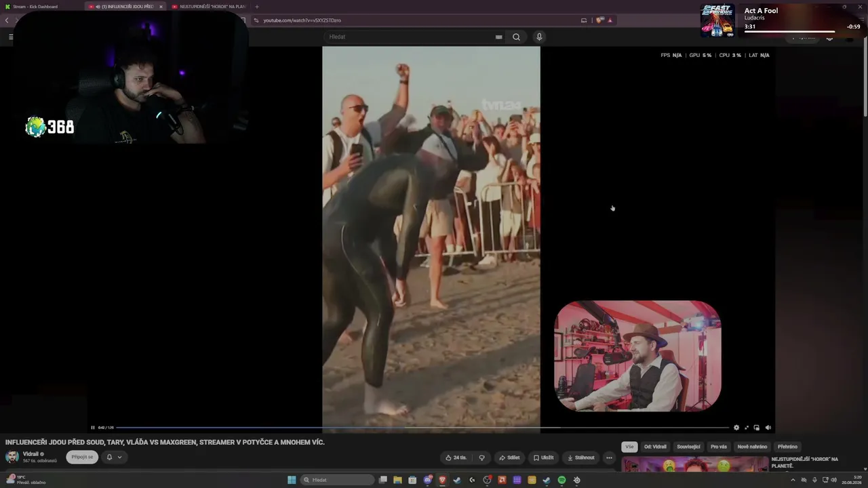Open Windows Start menu
This screenshot has width=868, height=488.
tap(292, 480)
